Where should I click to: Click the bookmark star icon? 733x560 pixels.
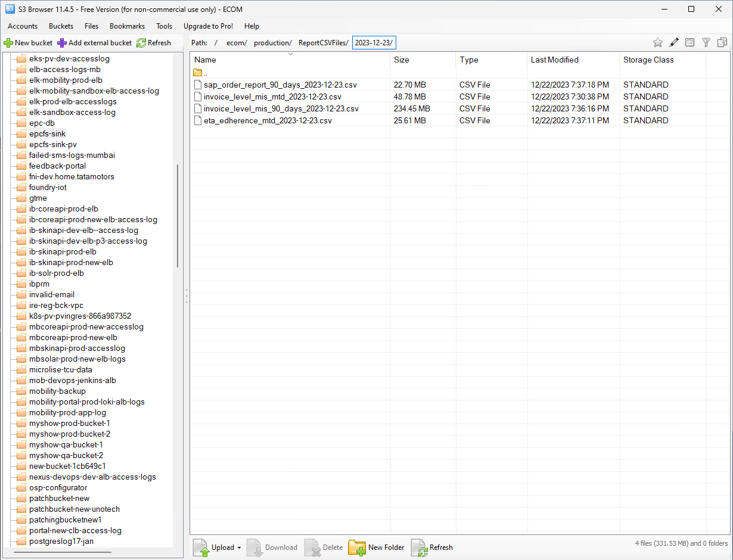pos(658,42)
